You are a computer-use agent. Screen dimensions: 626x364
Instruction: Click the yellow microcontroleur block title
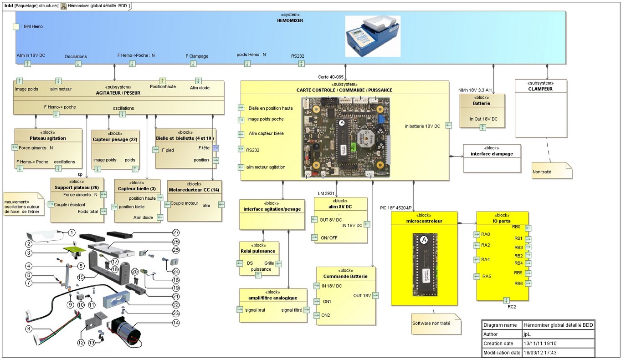point(424,221)
